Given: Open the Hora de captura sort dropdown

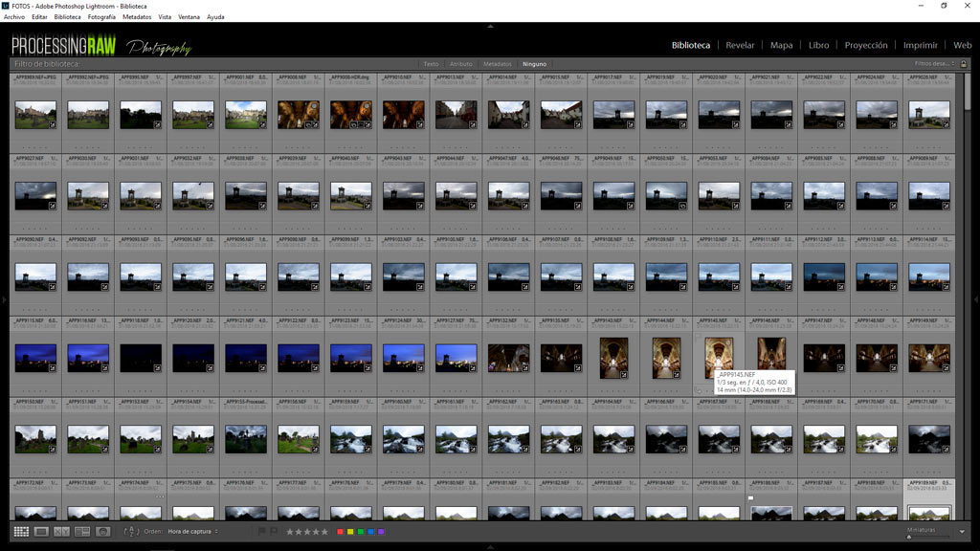Looking at the screenshot, I should point(193,531).
